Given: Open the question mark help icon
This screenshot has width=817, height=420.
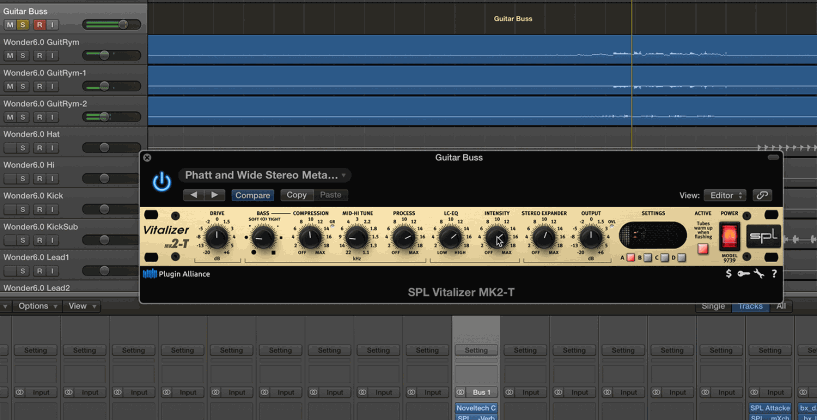Looking at the screenshot, I should tap(774, 274).
